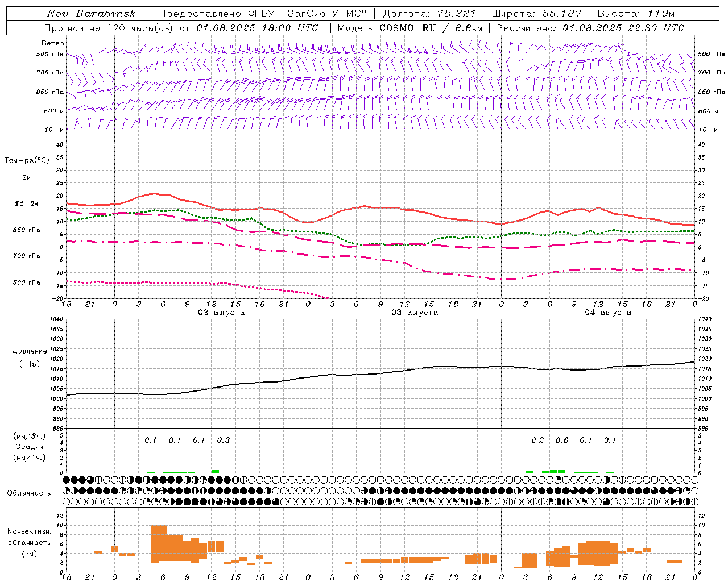Select the (мм/1ч.) precipitation unit label
The width and height of the screenshot is (728, 582).
[29, 457]
